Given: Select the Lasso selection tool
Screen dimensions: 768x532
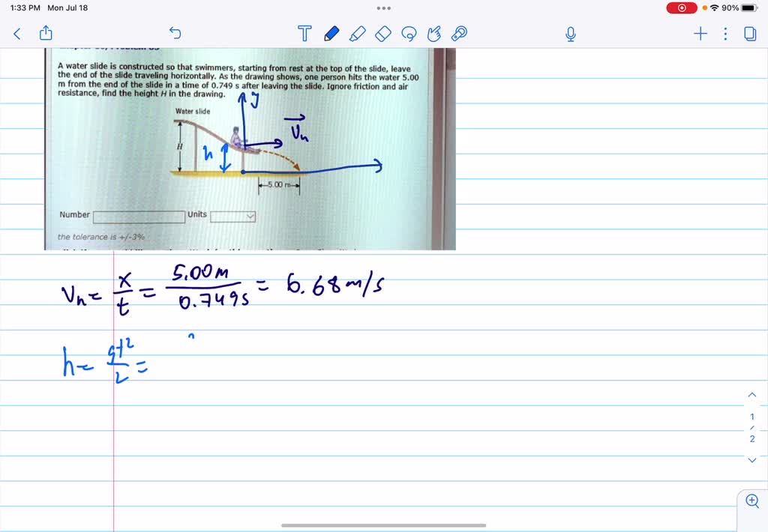Looking at the screenshot, I should click(409, 33).
